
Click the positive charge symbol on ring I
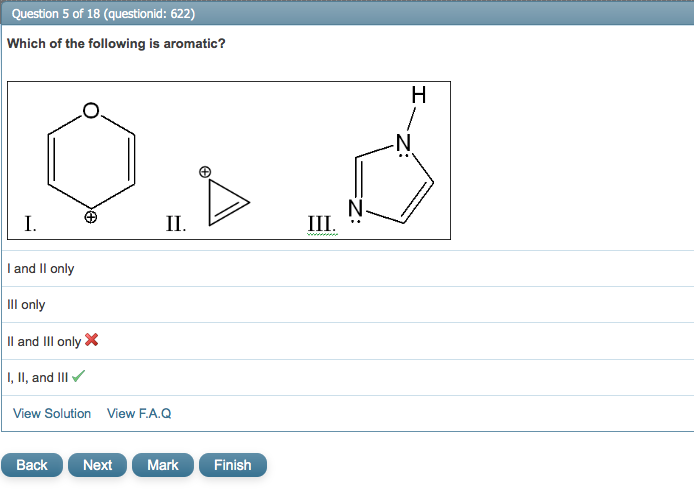(90, 216)
